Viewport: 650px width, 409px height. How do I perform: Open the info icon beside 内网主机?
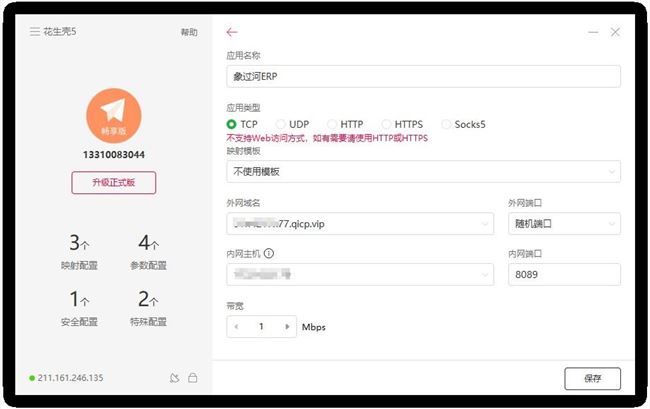[269, 253]
